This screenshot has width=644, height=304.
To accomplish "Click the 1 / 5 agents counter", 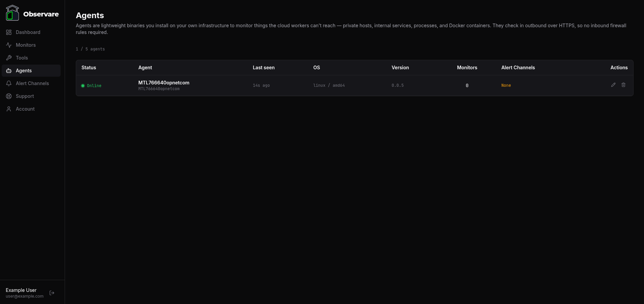I will coord(90,49).
